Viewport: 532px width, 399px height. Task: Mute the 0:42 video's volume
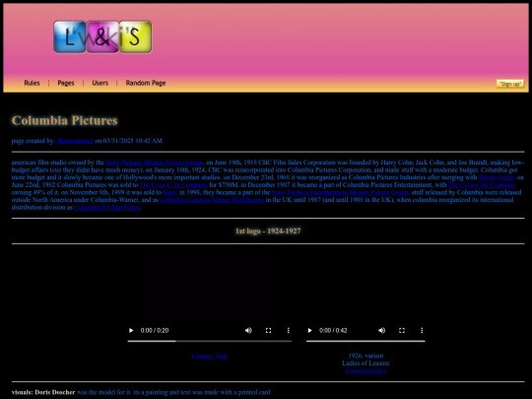381,330
